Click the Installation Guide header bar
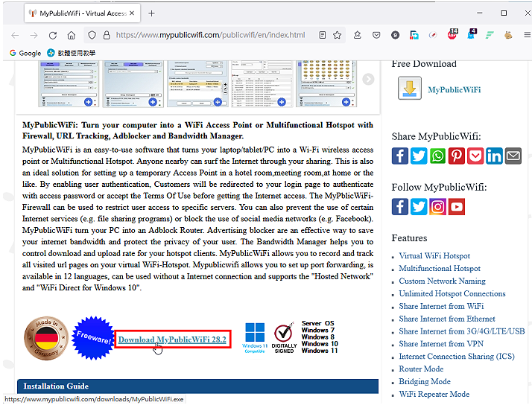Viewport: 532px width, 408px height. coord(197,386)
